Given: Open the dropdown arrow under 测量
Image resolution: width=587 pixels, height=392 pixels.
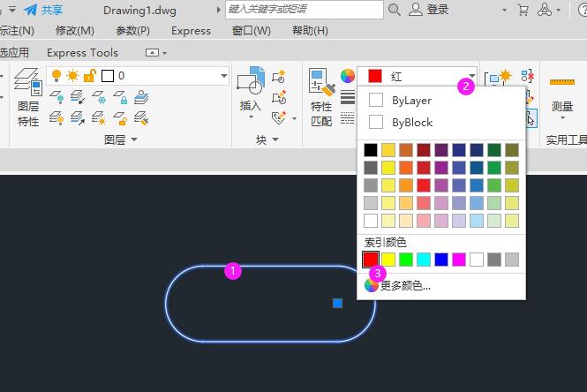Looking at the screenshot, I should 562,118.
